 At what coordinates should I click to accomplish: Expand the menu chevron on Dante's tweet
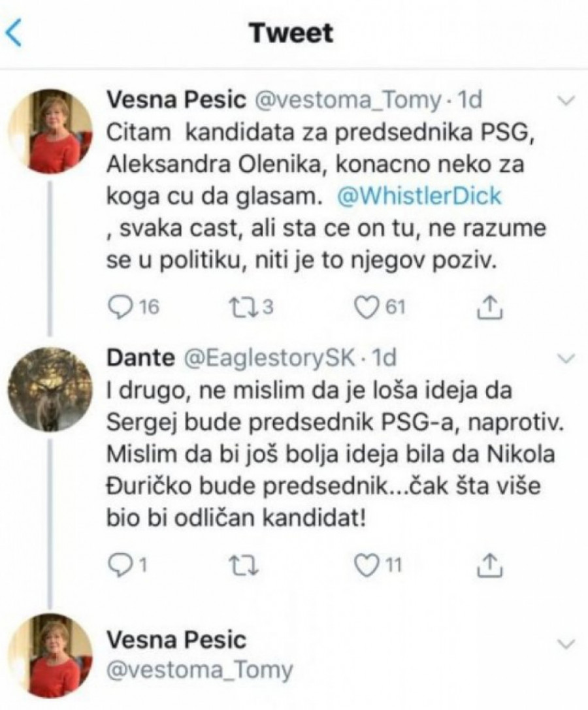[566, 359]
